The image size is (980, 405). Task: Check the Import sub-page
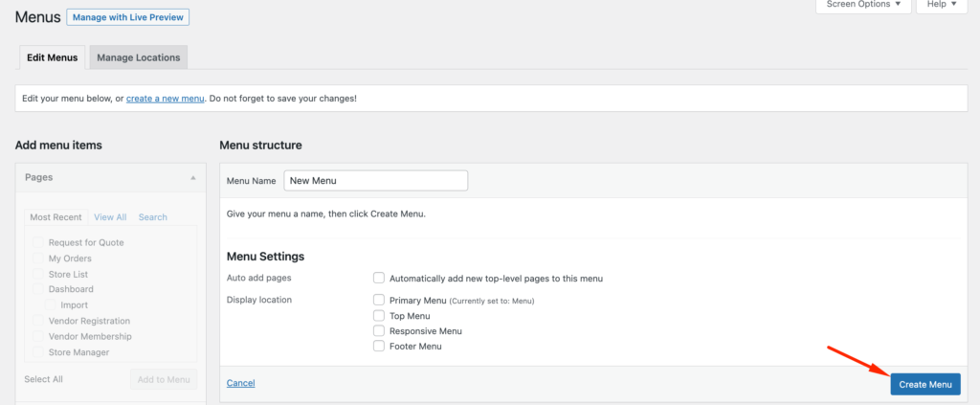tap(50, 304)
